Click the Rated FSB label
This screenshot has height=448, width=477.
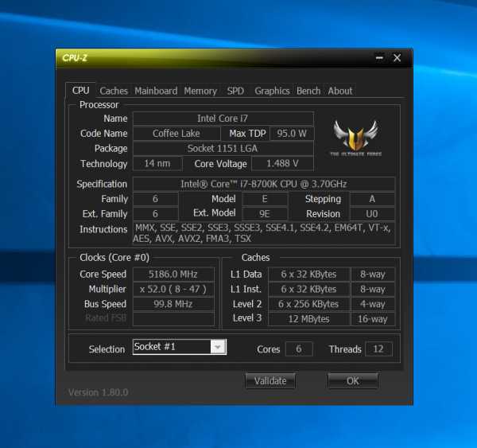click(106, 318)
